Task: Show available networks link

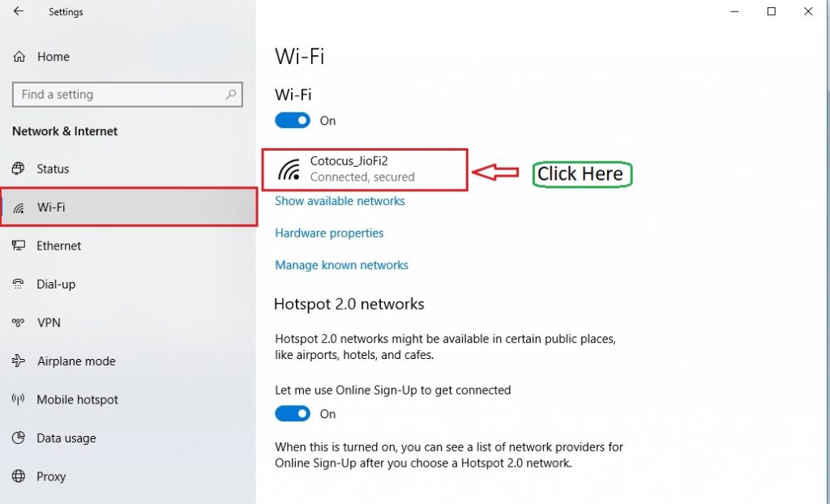Action: (340, 201)
